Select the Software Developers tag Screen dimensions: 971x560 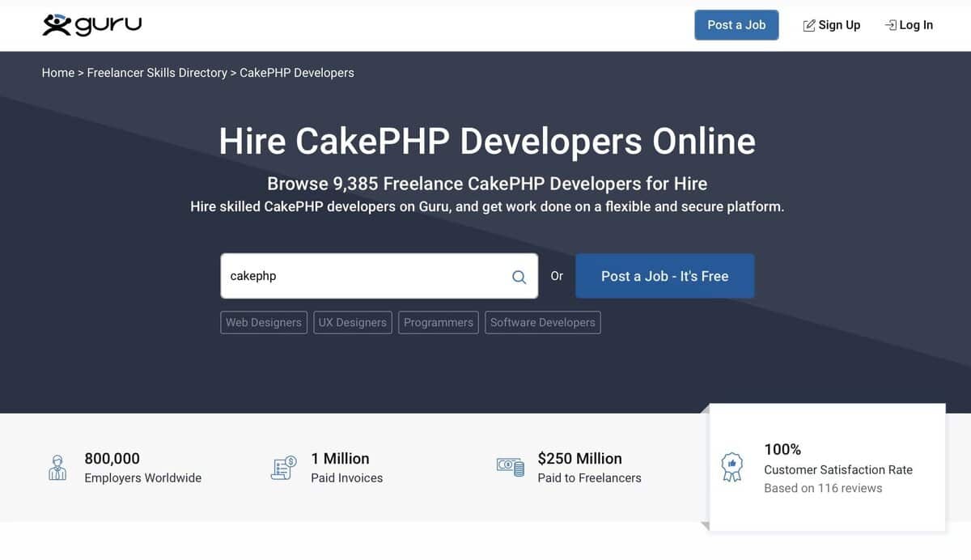[542, 322]
